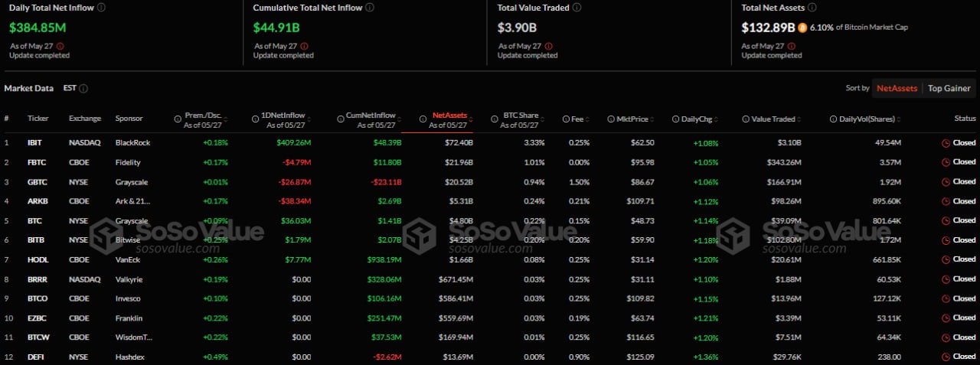
Task: Click red alert icon under $384.85M date
Action: 60,46
